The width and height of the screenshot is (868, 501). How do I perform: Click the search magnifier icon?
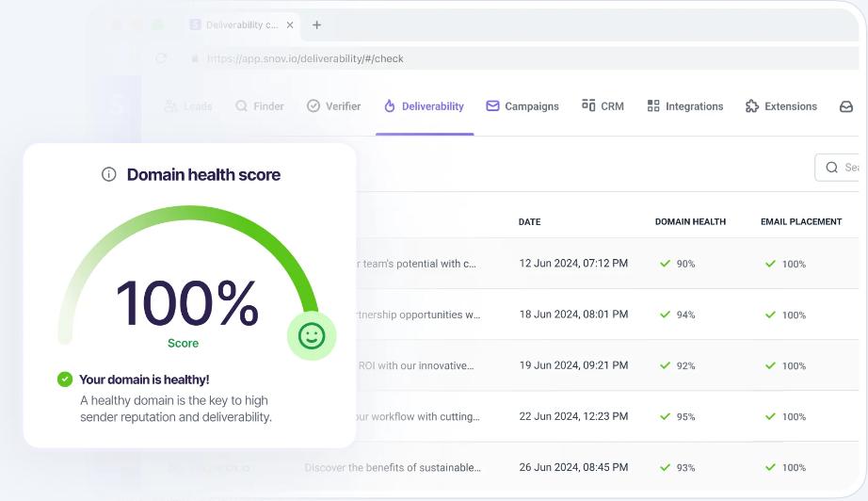click(831, 168)
